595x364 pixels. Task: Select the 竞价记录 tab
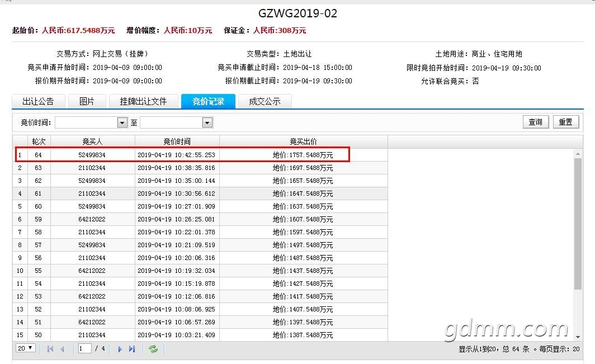coord(209,101)
